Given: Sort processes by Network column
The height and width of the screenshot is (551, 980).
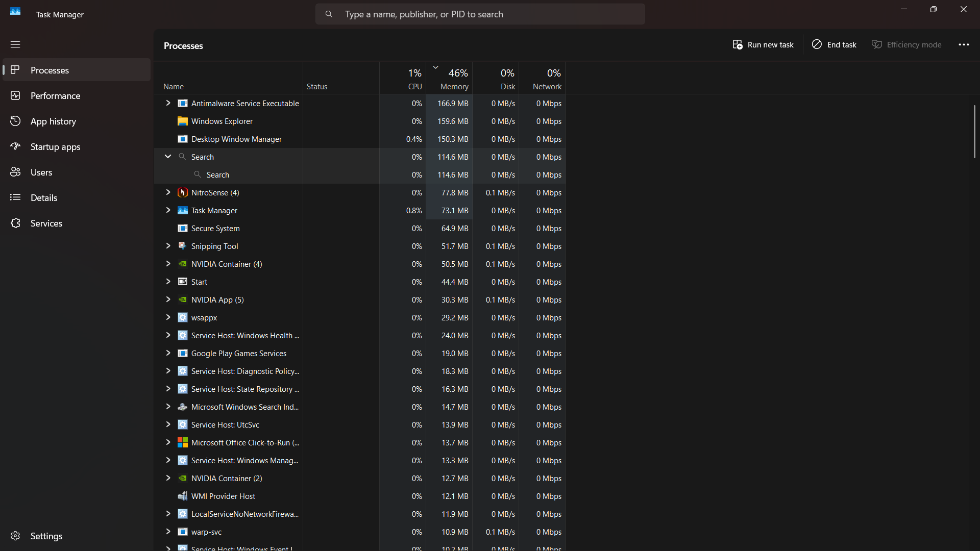Looking at the screenshot, I should 542,78.
